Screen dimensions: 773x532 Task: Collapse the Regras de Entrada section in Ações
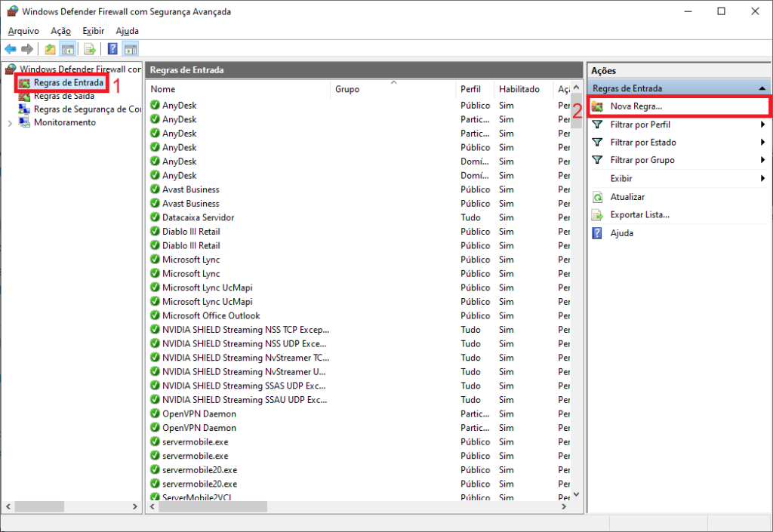pos(762,88)
